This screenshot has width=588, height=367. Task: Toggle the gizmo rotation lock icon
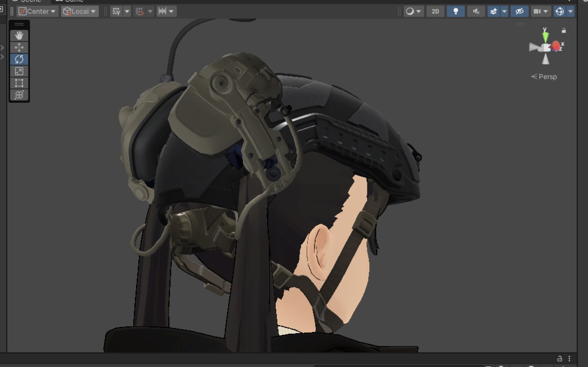point(564,30)
